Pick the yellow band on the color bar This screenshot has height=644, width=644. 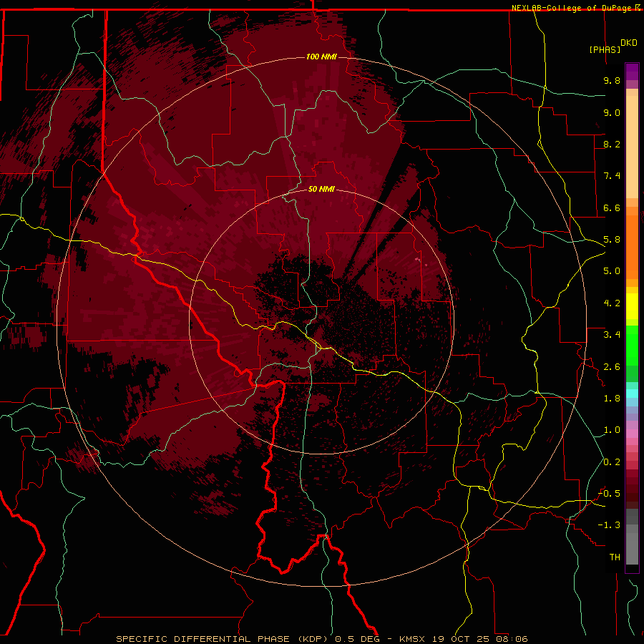coord(632,306)
